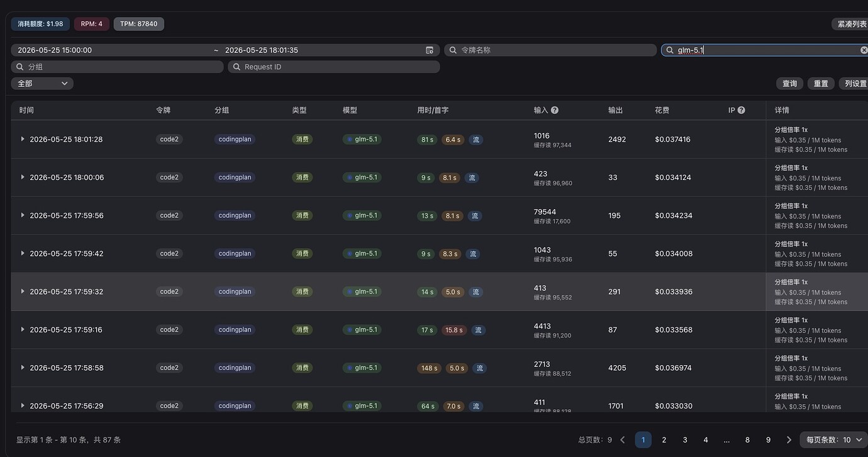Expand the 17:59:16 log row
The height and width of the screenshot is (457, 868).
(x=23, y=330)
